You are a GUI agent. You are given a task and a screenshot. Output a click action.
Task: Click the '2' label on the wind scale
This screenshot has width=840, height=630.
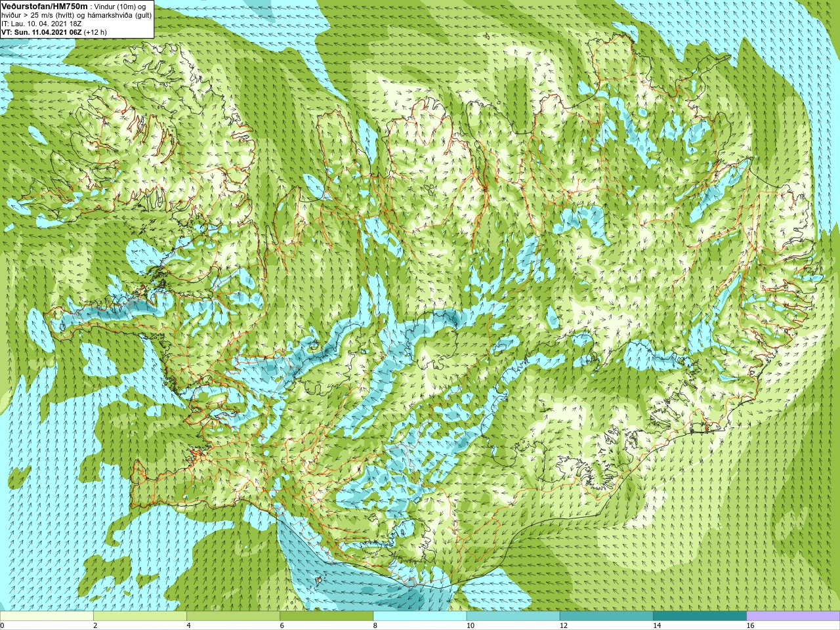95,626
